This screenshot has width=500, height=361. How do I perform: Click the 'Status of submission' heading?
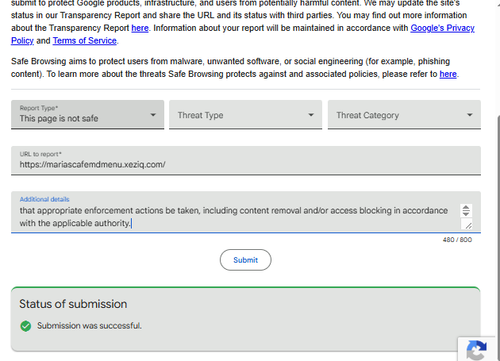tap(73, 304)
